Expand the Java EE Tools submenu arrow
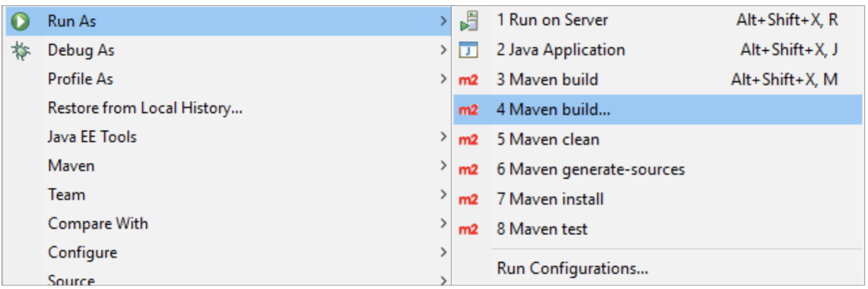 (443, 137)
